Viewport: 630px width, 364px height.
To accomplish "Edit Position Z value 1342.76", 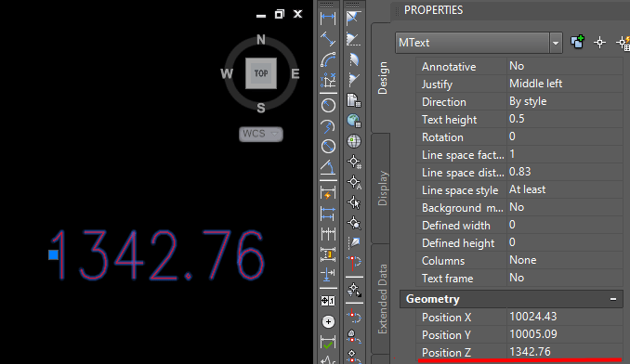I will (565, 352).
